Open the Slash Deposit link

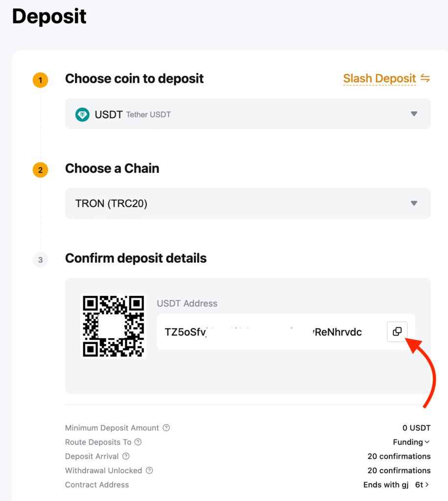pyautogui.click(x=379, y=78)
